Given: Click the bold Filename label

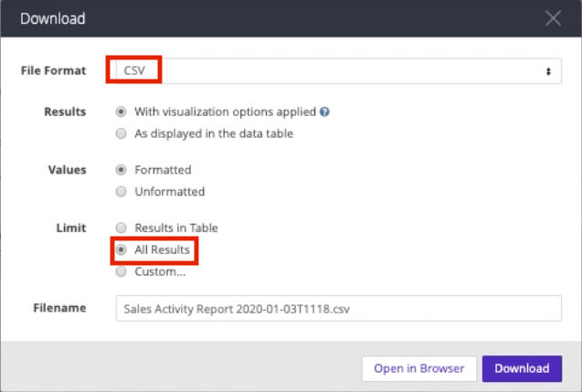Looking at the screenshot, I should [59, 308].
